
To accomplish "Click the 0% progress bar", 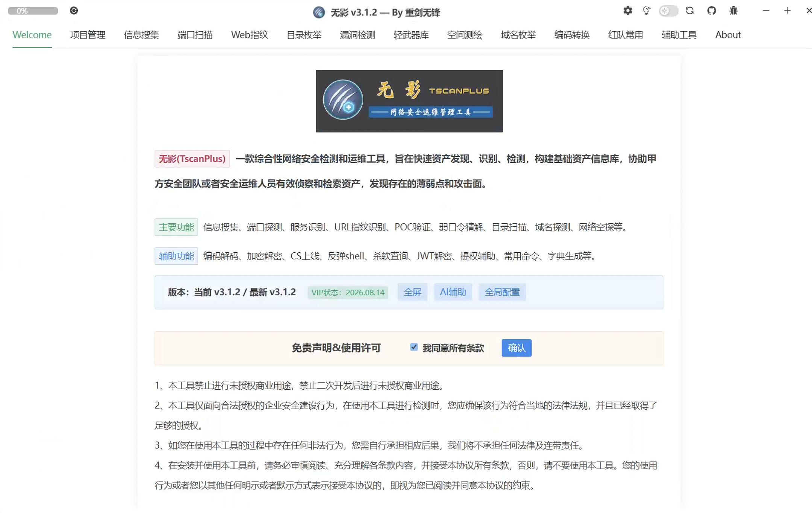I will point(33,11).
